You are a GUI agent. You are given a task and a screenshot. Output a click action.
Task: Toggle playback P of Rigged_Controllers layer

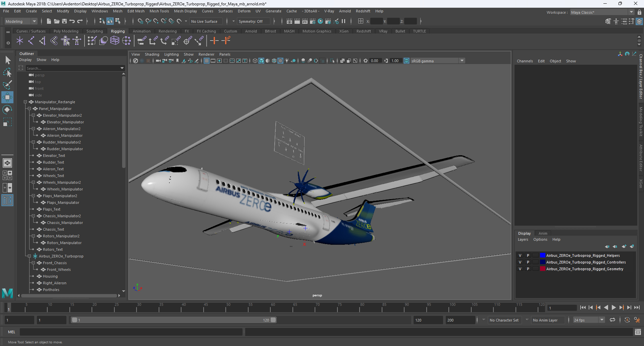528,262
